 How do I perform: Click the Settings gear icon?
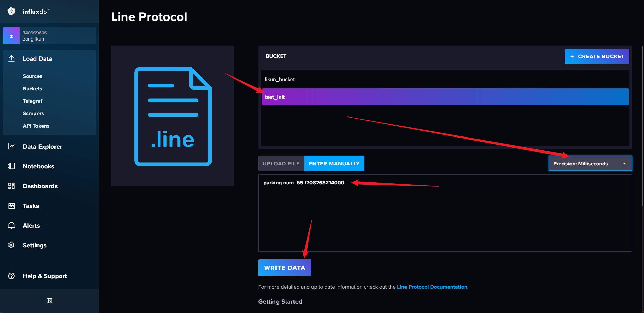12,245
